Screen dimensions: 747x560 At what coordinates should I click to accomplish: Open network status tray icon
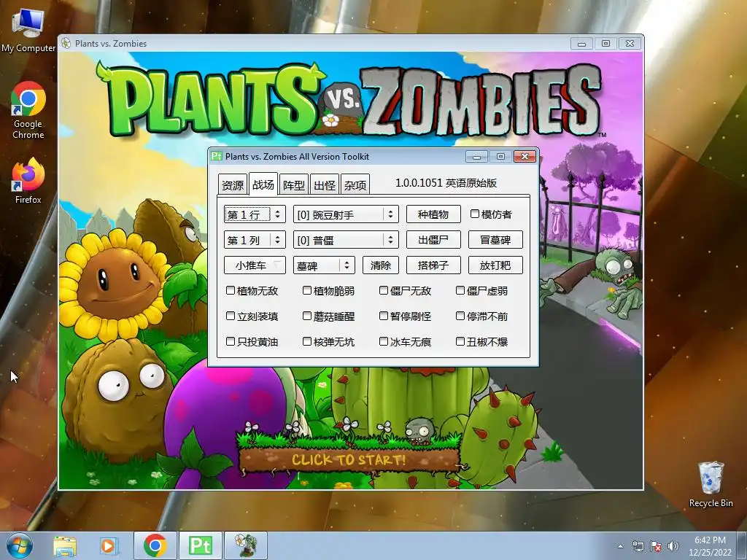[x=638, y=546]
